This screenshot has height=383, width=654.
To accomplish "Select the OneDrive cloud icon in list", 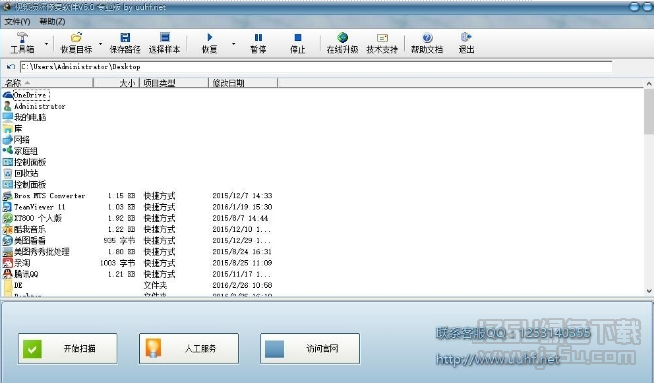I will tap(8, 95).
